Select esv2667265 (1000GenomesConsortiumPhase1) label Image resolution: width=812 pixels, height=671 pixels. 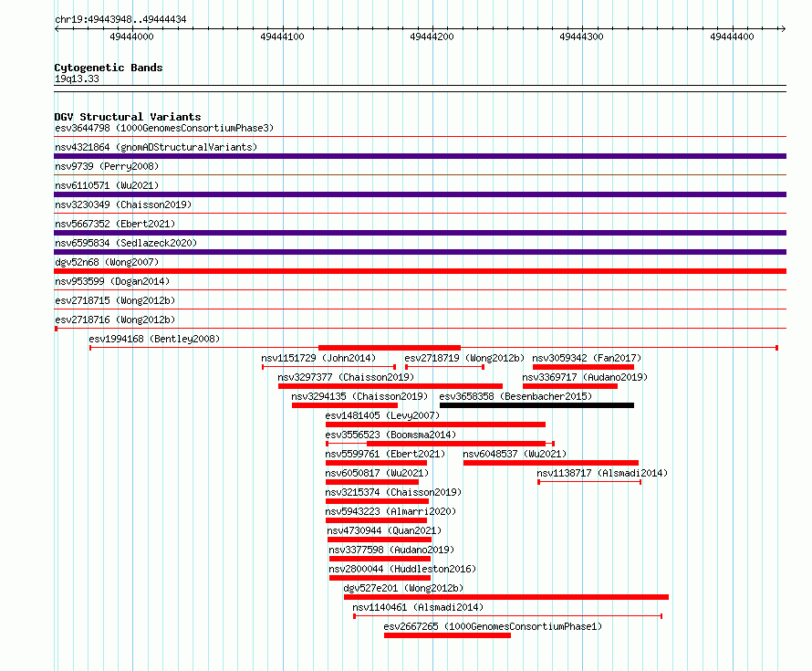[x=493, y=626]
